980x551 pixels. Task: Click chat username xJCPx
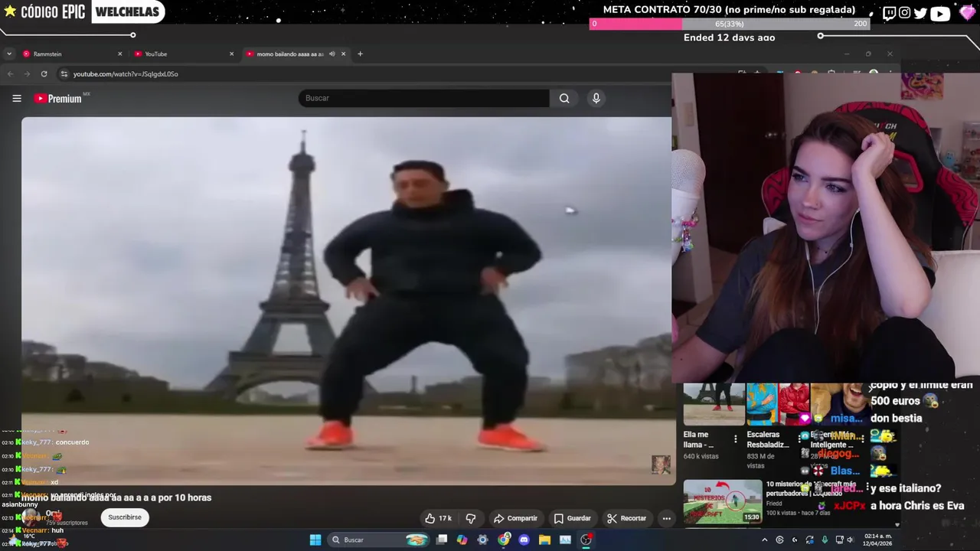click(x=849, y=506)
